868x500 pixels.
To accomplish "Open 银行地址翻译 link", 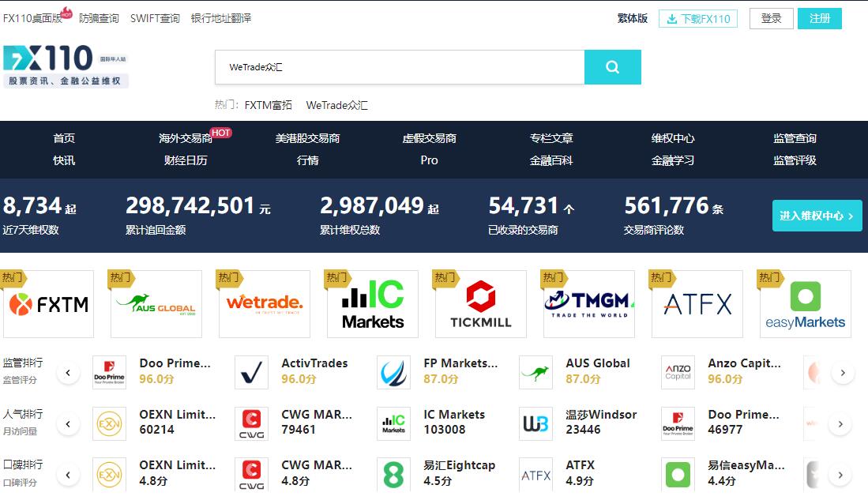I will click(x=221, y=18).
